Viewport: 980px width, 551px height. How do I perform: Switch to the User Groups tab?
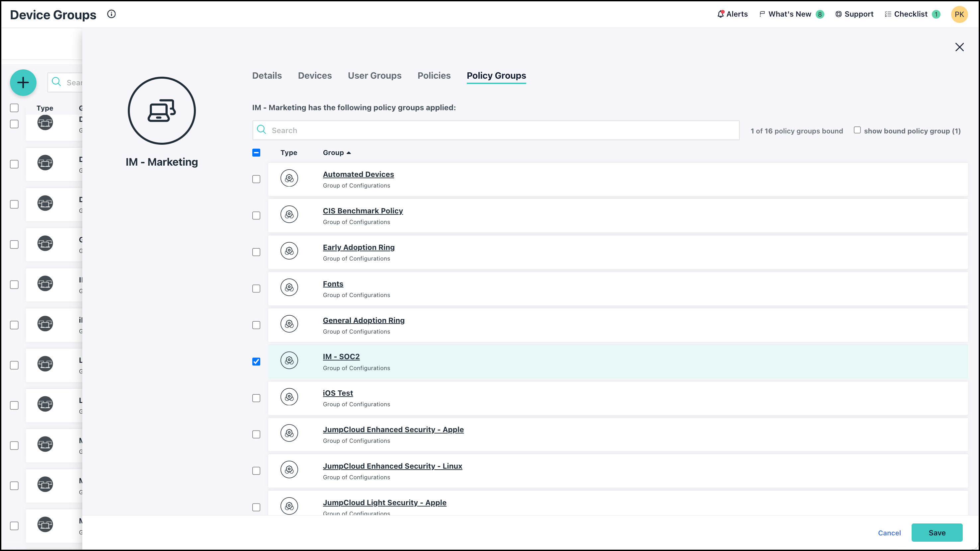click(374, 76)
